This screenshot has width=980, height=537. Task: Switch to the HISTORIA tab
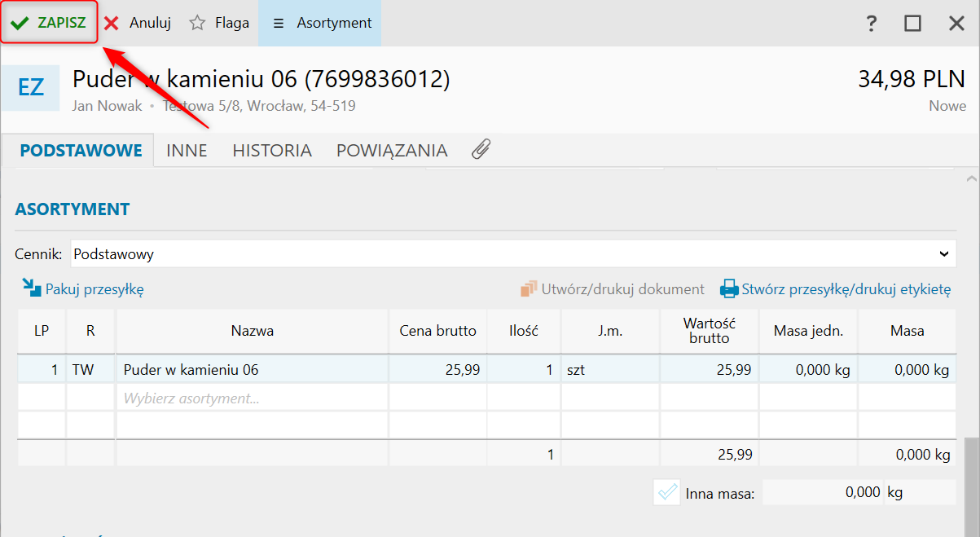click(272, 151)
